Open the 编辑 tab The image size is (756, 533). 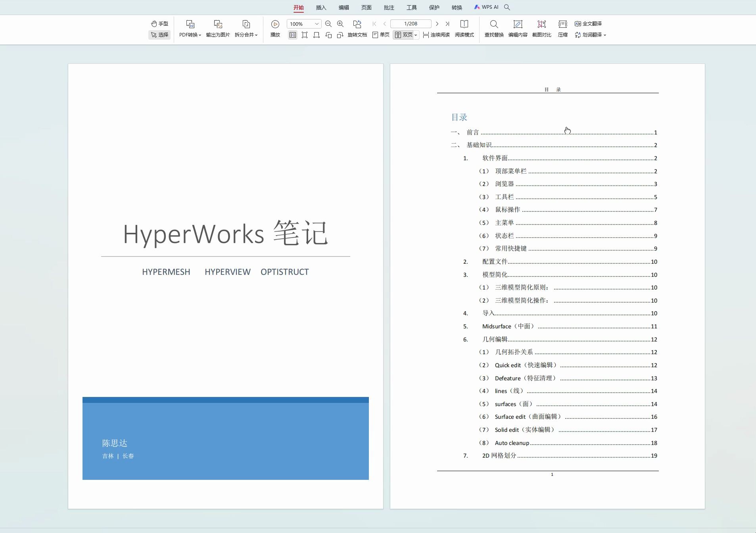344,8
